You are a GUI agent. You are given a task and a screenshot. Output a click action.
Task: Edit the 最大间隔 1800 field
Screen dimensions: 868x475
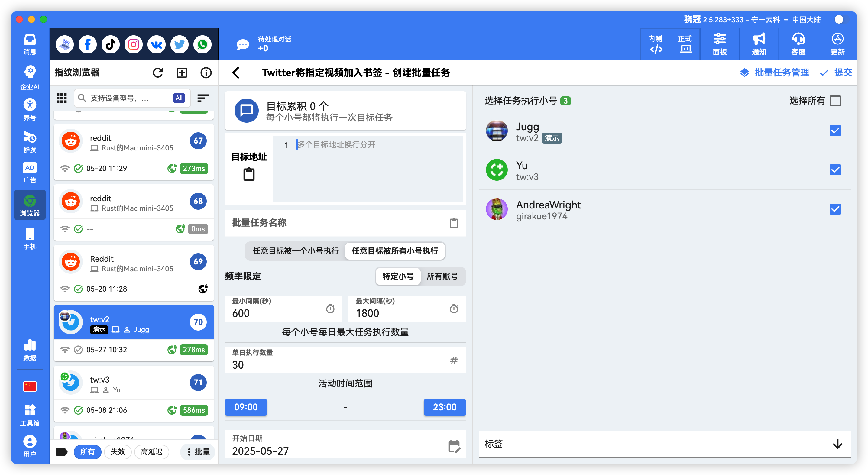pos(407,309)
